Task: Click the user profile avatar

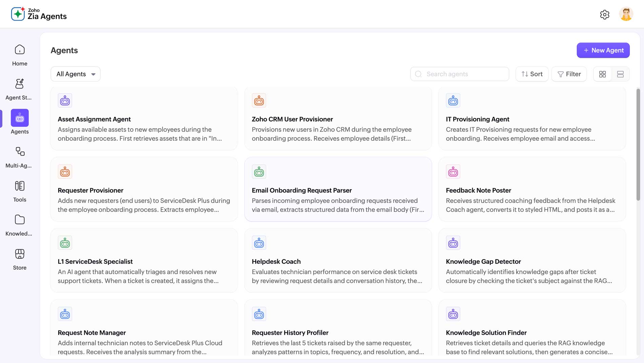Action: point(626,14)
